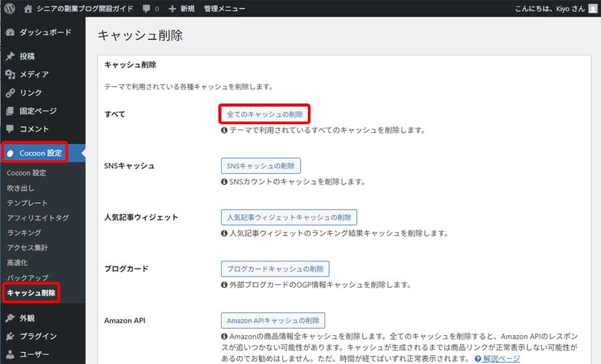The image size is (601, 364).
Task: Open the 吹き出し submenu item
Action: pos(20,188)
